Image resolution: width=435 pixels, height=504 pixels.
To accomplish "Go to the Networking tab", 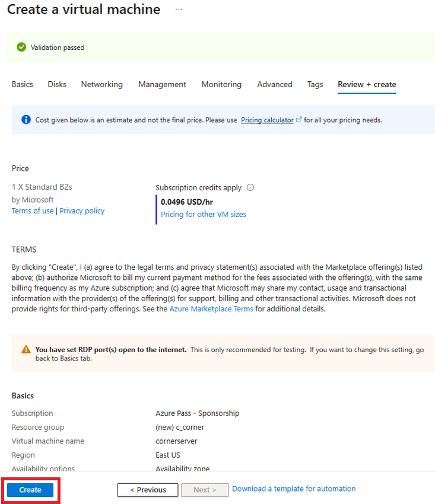I will point(102,85).
